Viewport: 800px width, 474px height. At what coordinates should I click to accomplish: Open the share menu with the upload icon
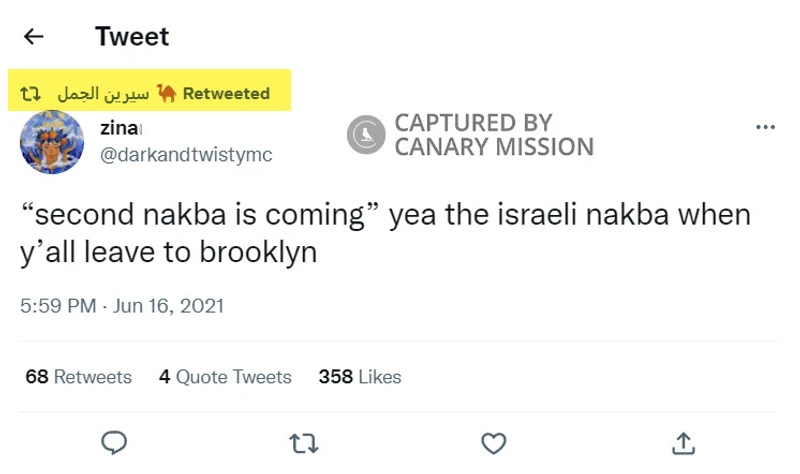click(x=684, y=442)
